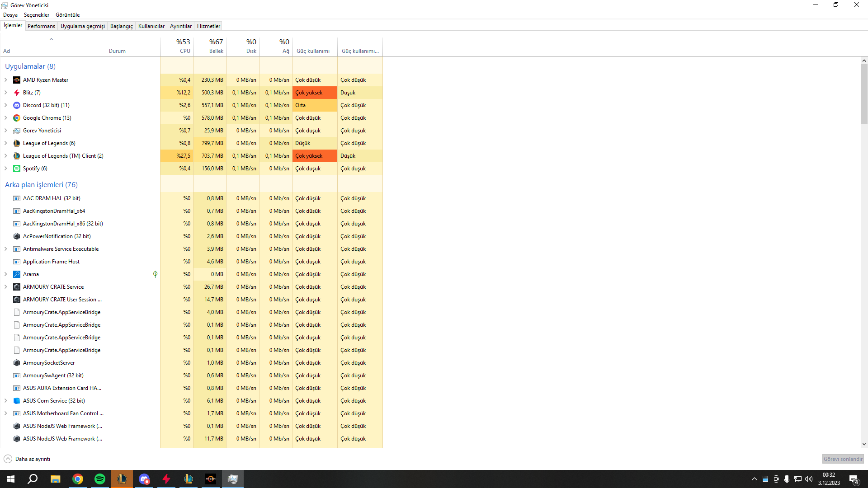
Task: Open Spotify from the taskbar
Action: 99,479
